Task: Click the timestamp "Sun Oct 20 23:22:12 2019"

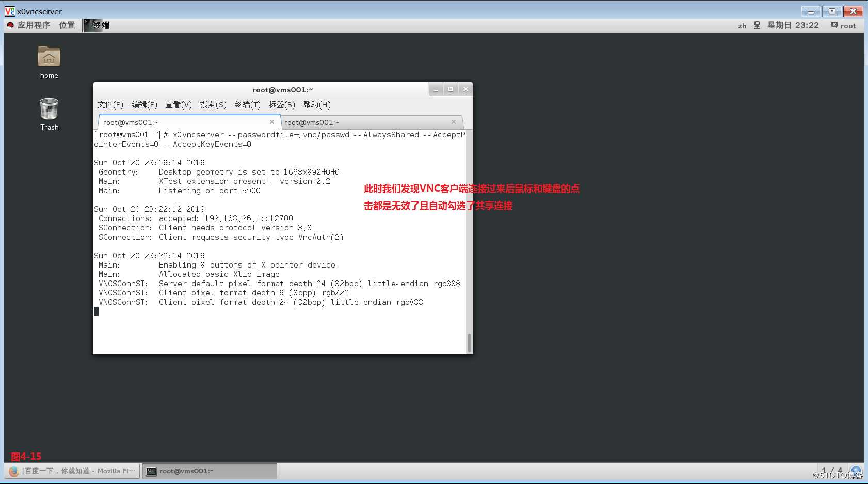Action: (x=149, y=209)
